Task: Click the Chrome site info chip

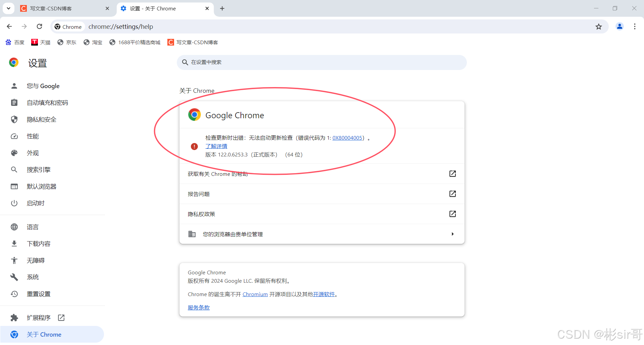Action: tap(68, 27)
